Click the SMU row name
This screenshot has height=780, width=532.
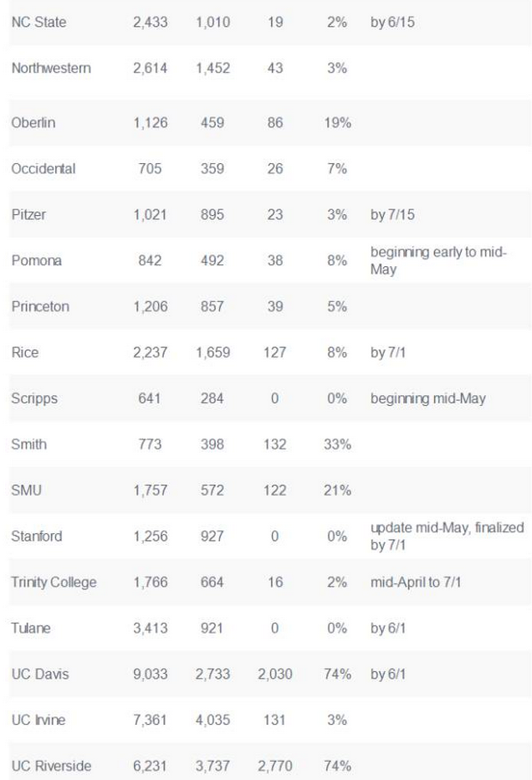pyautogui.click(x=26, y=490)
